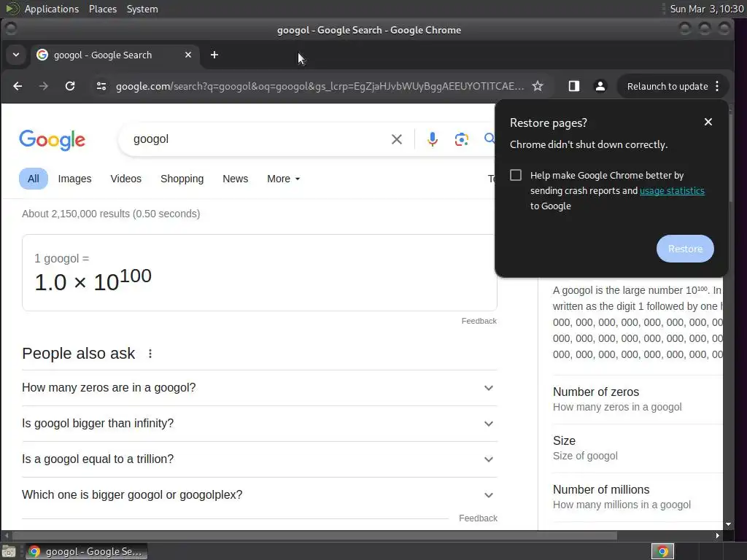Click Feedback under People also ask
The height and width of the screenshot is (560, 747).
[x=478, y=518]
